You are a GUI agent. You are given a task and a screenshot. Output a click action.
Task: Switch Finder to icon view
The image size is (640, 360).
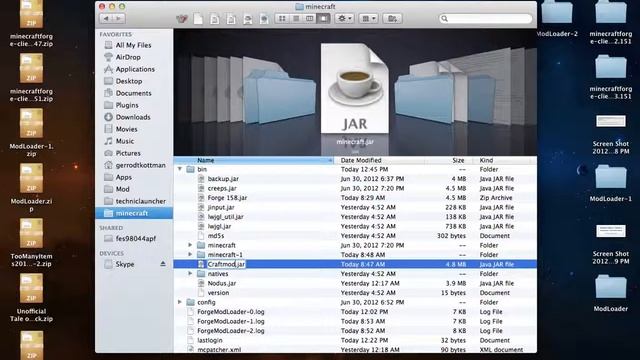point(282,18)
